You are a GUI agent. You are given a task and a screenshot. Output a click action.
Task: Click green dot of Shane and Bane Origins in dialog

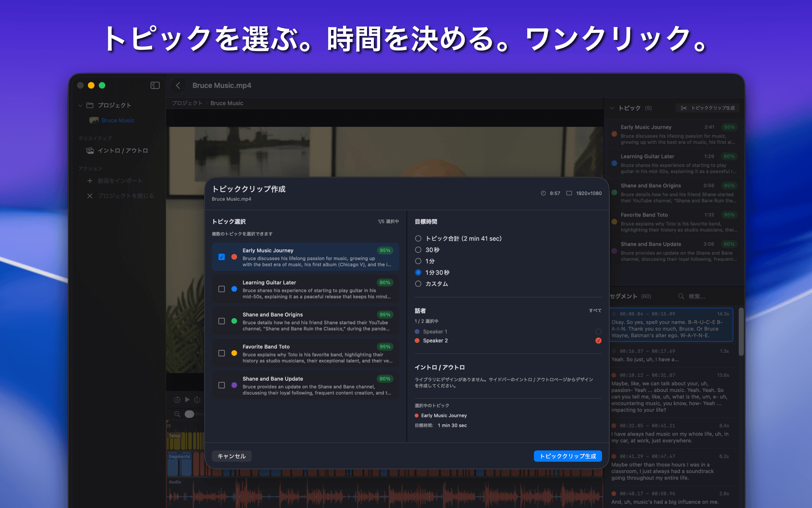tap(234, 321)
